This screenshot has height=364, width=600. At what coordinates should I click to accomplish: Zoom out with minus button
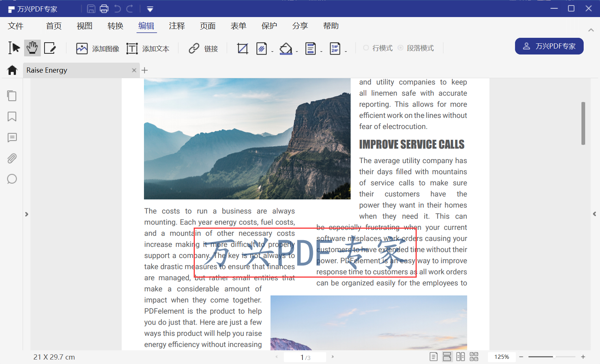click(x=521, y=357)
